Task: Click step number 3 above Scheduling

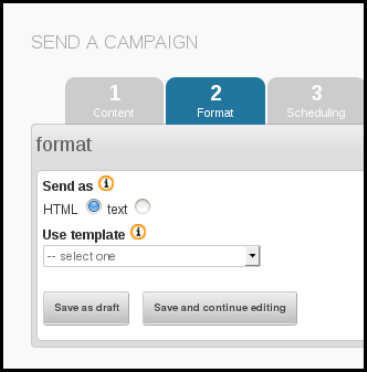Action: click(317, 93)
